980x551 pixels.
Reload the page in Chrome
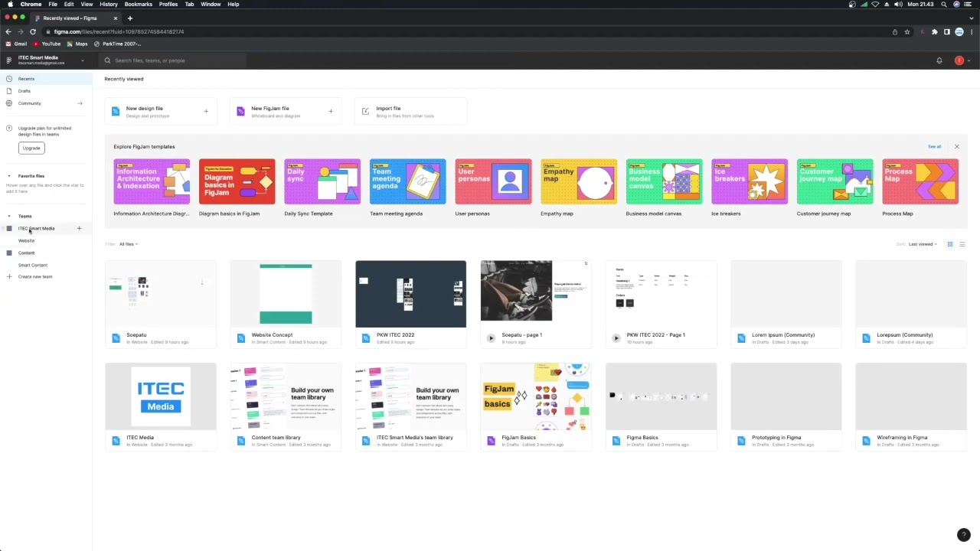pos(33,31)
